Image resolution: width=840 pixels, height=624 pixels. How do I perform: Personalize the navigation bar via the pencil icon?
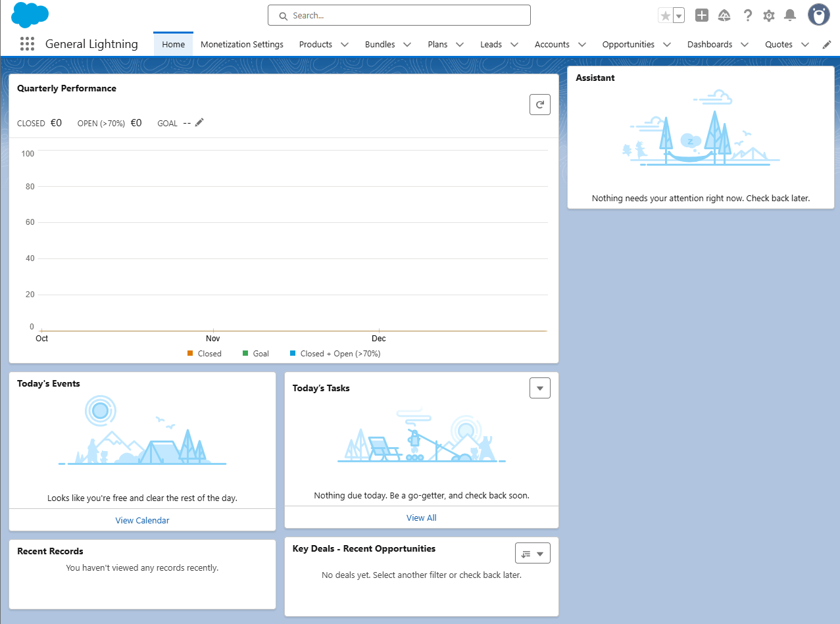[x=826, y=44]
